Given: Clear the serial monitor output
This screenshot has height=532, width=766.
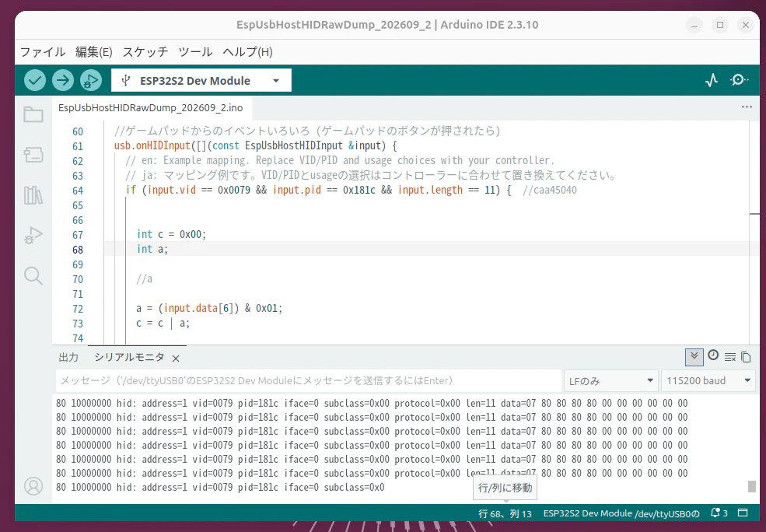Looking at the screenshot, I should (730, 357).
